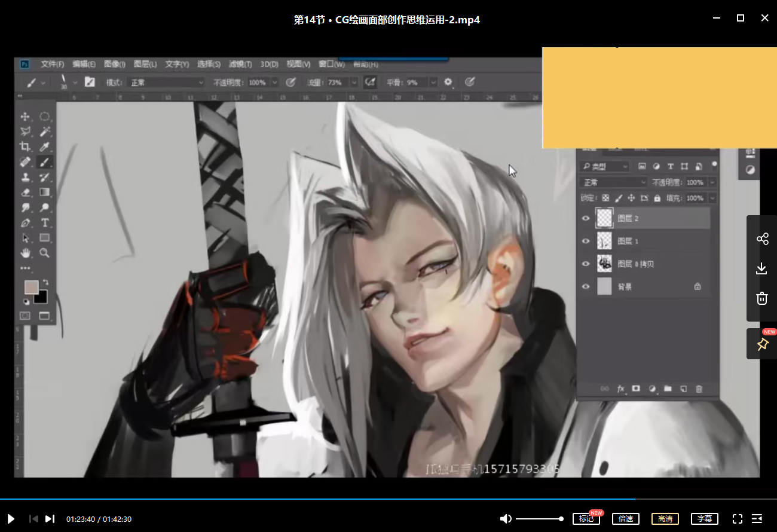777x532 pixels.
Task: Select the Zoom magnifier tool
Action: click(x=44, y=253)
